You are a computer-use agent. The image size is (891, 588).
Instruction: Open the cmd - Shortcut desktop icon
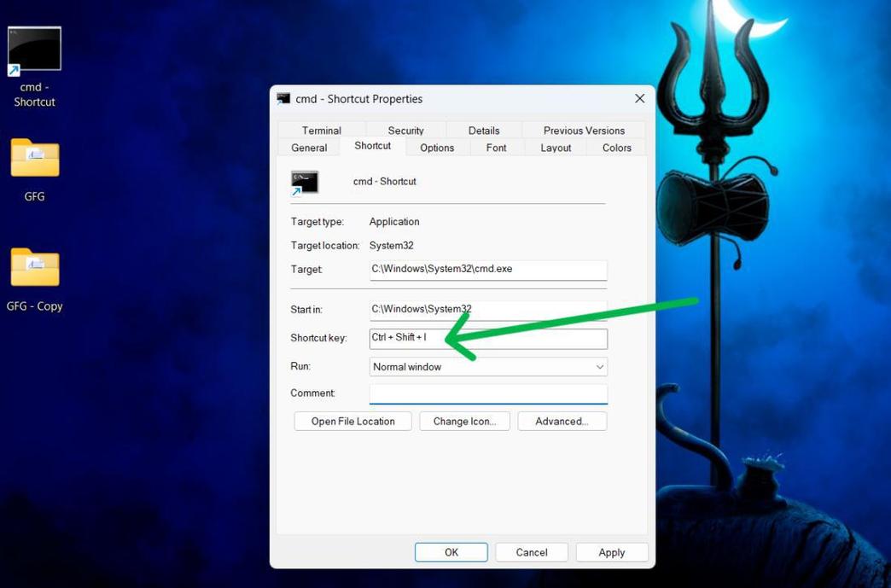34,49
